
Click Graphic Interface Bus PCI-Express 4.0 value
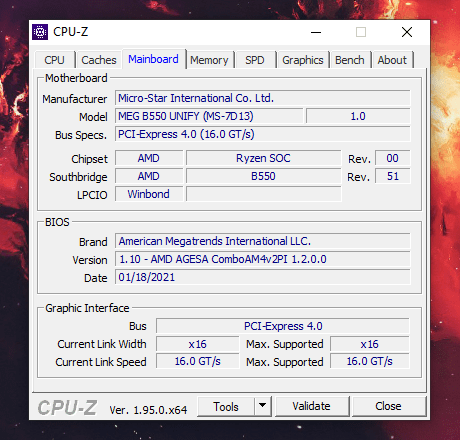[283, 326]
